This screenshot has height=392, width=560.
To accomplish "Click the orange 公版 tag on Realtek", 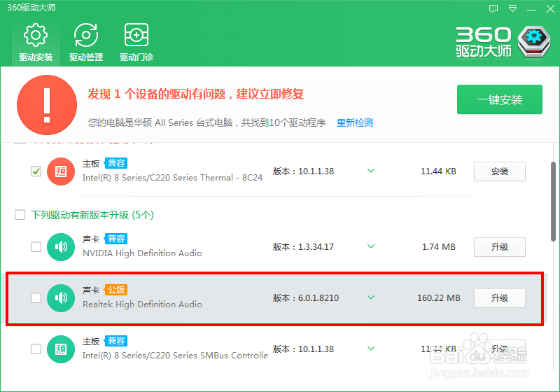I will click(116, 290).
